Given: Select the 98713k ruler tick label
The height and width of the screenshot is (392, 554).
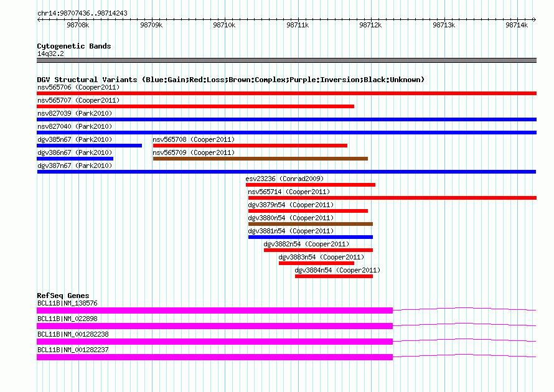Looking at the screenshot, I should pos(444,25).
